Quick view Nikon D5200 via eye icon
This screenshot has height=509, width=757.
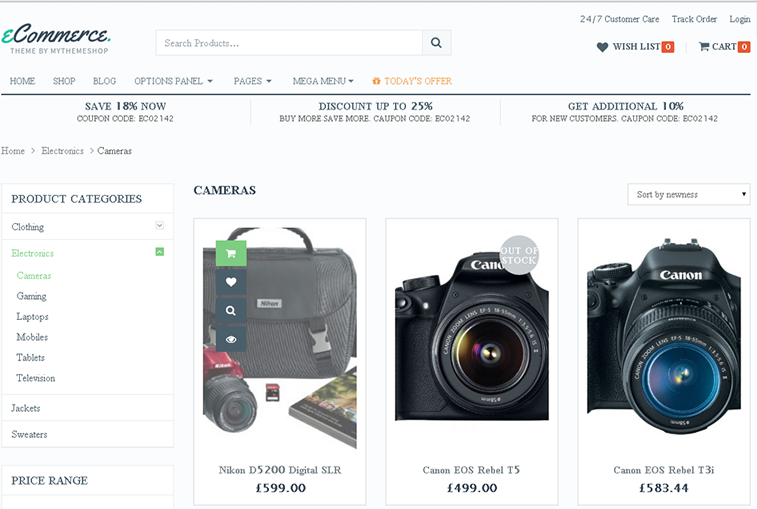coord(231,339)
